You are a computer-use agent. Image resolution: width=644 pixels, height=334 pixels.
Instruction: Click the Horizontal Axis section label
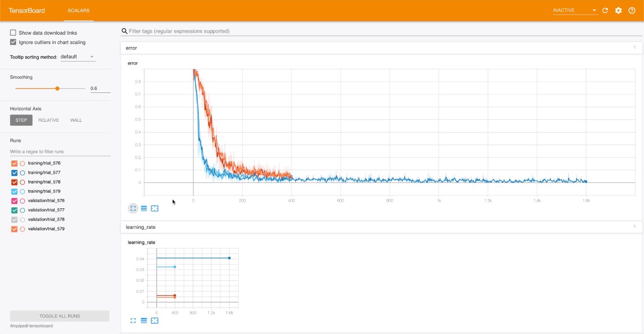click(26, 109)
